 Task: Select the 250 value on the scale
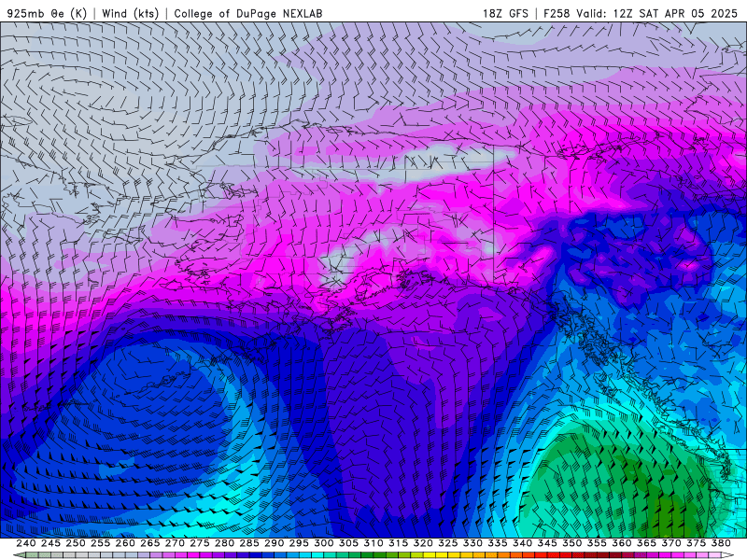pyautogui.click(x=76, y=543)
